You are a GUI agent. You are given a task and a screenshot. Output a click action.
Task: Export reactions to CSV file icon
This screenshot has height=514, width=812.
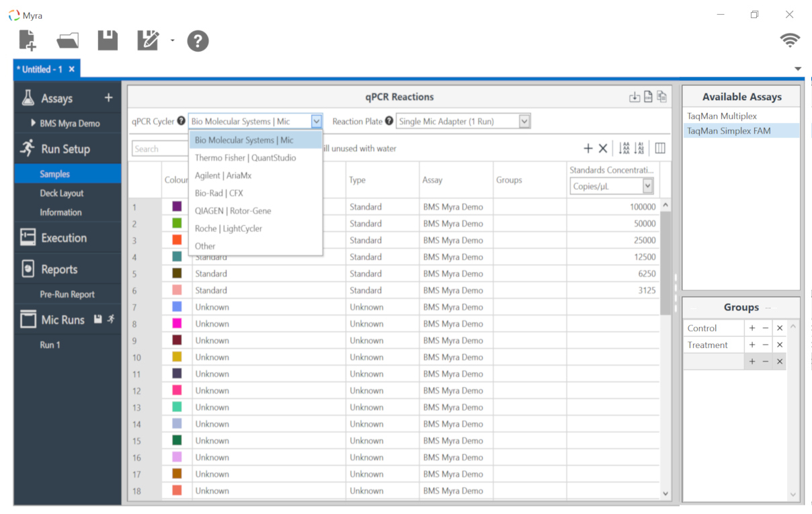tap(648, 97)
